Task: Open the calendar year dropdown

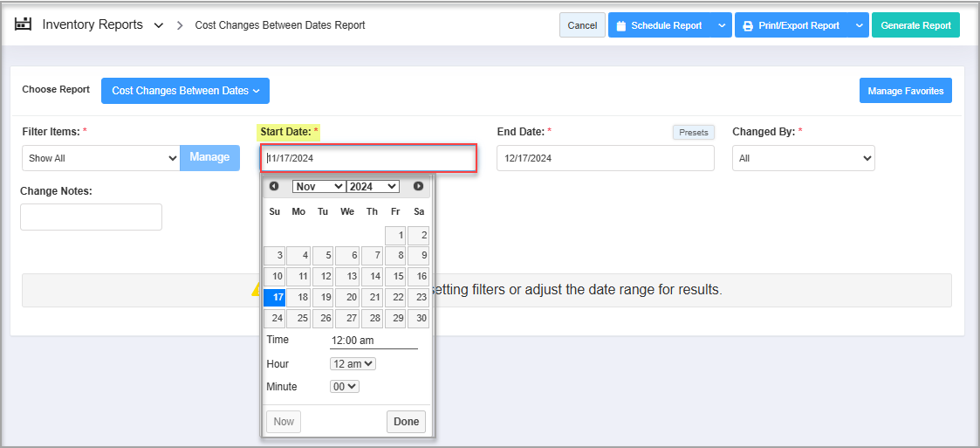Action: (x=373, y=186)
